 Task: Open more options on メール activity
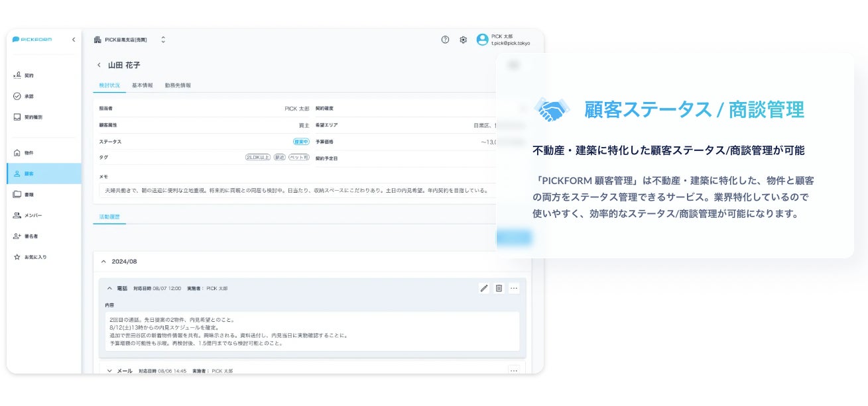[514, 371]
